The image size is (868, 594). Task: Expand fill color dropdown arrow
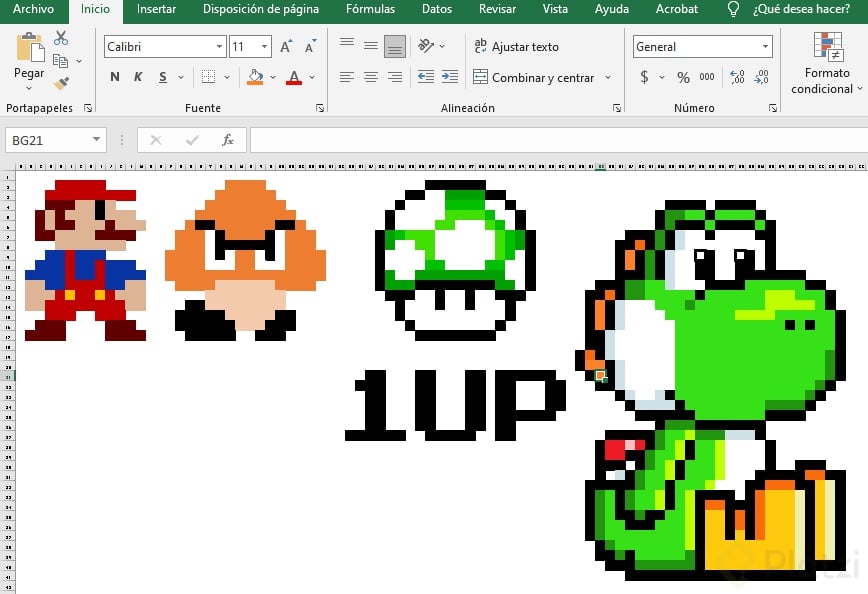[273, 77]
